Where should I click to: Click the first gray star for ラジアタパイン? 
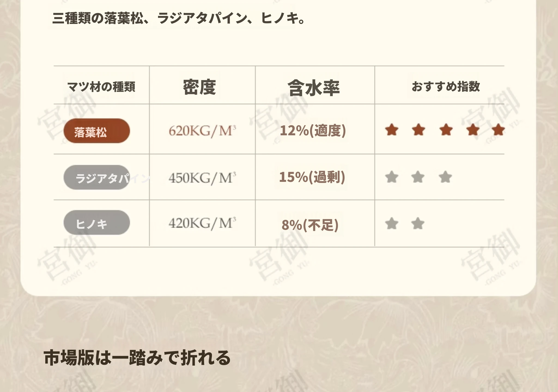pos(392,177)
